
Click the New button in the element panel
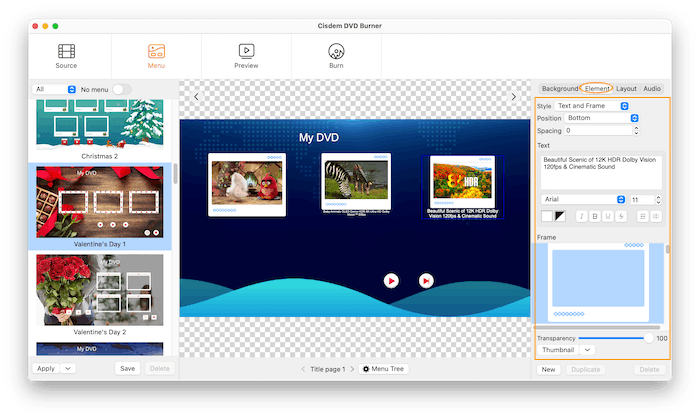(548, 369)
